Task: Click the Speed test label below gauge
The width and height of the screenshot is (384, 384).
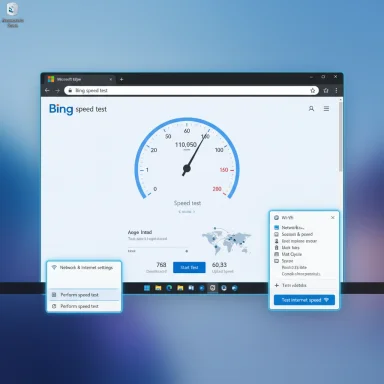Action: [187, 203]
